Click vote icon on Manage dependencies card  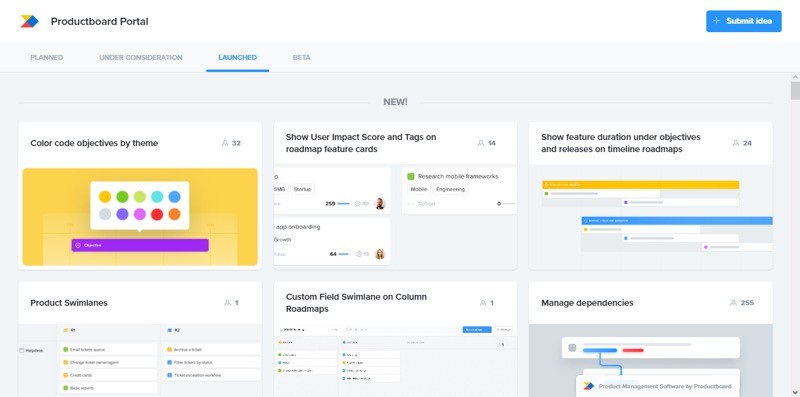point(733,303)
